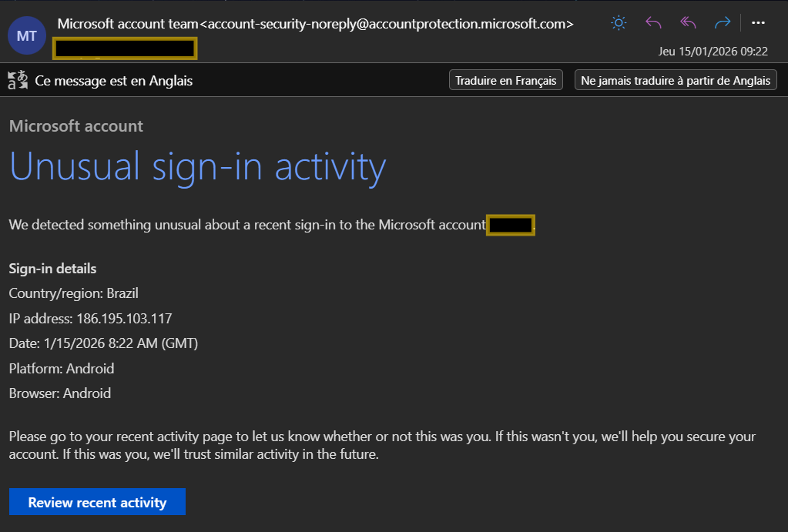
Task: Click Review recent activity button
Action: (97, 503)
